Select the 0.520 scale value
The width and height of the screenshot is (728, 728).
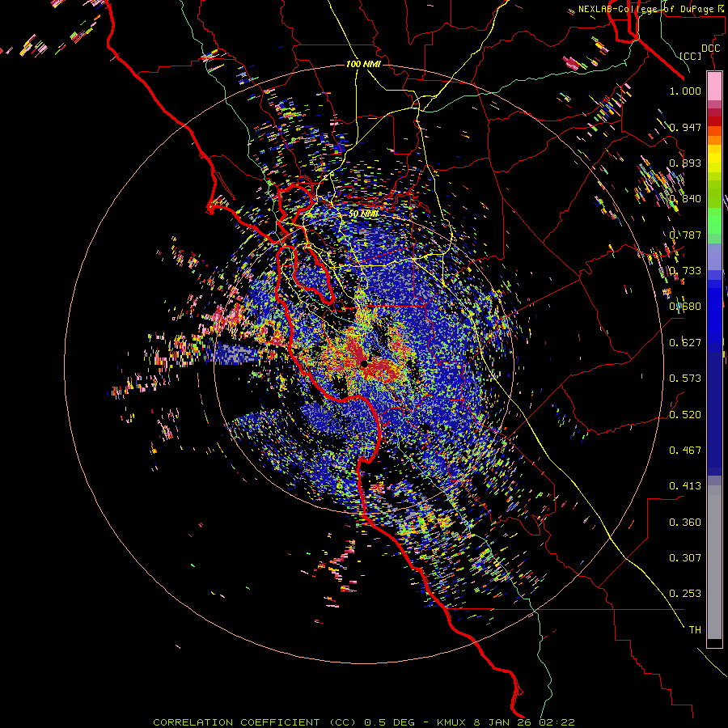[x=685, y=415]
